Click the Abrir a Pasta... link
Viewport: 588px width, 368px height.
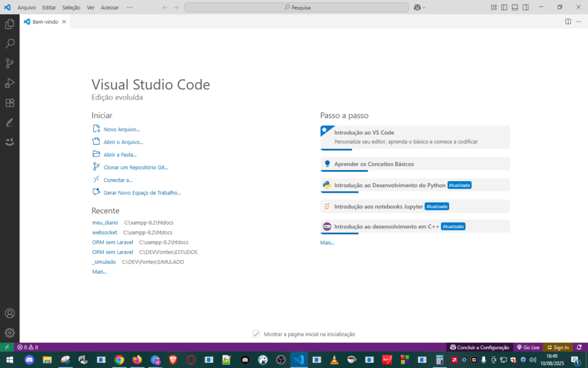(119, 155)
